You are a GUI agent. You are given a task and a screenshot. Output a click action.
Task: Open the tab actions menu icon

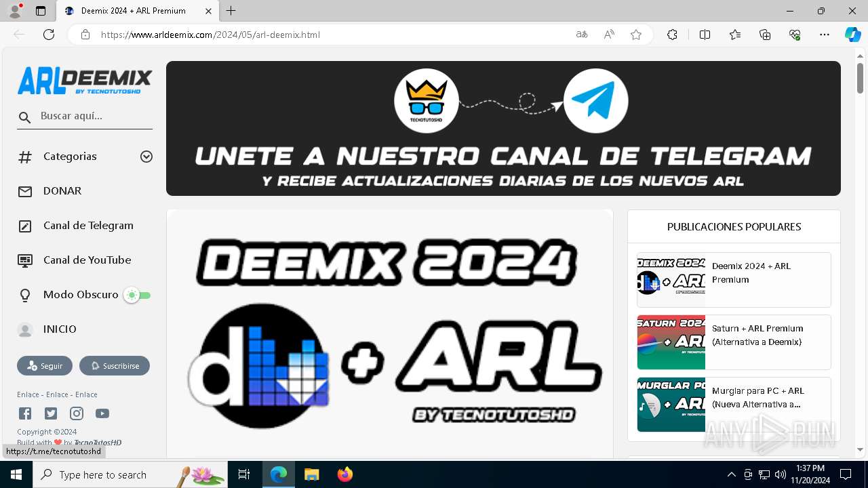pos(41,11)
